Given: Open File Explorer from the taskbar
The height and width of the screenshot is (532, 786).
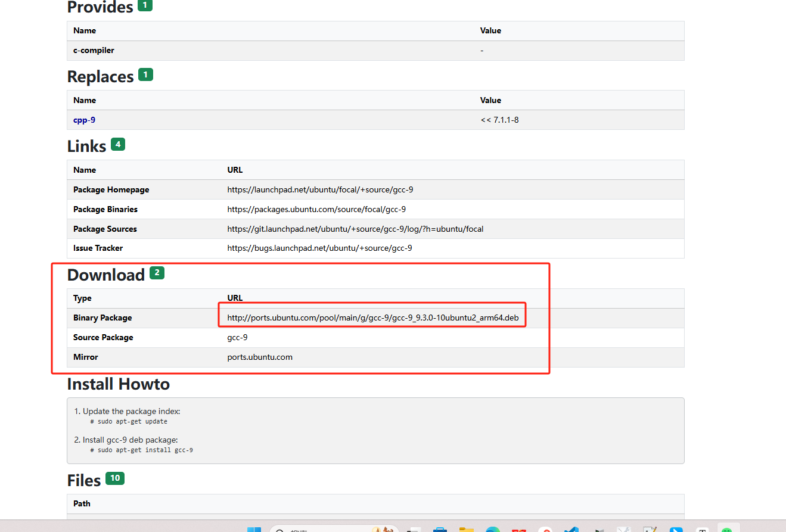Looking at the screenshot, I should pyautogui.click(x=466, y=529).
